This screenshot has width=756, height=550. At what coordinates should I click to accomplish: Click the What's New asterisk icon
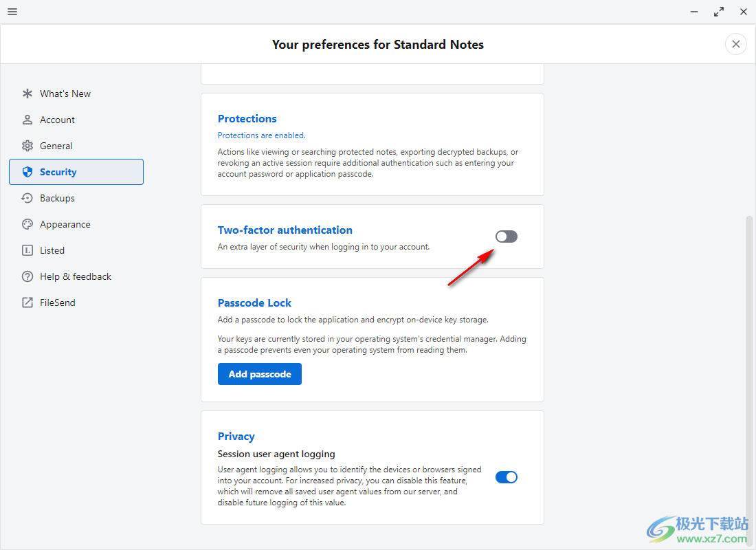point(27,93)
